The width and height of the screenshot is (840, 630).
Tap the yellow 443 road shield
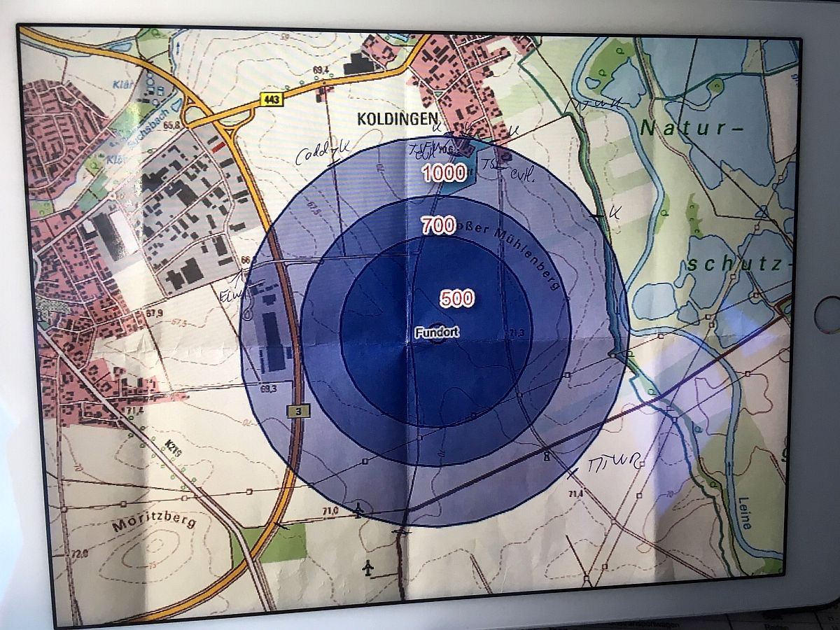tap(270, 99)
